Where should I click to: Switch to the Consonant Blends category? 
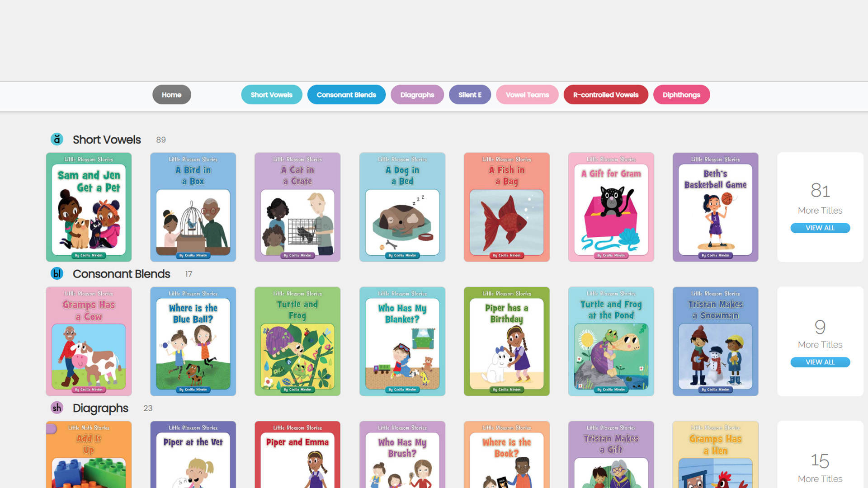(x=346, y=95)
